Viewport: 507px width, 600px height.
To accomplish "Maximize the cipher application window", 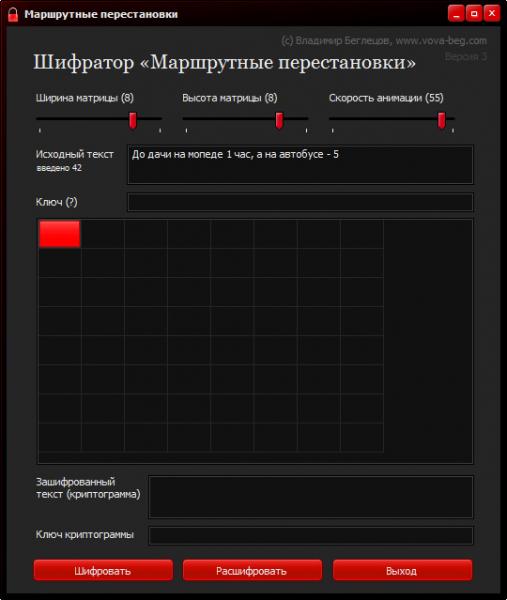I will tap(474, 14).
